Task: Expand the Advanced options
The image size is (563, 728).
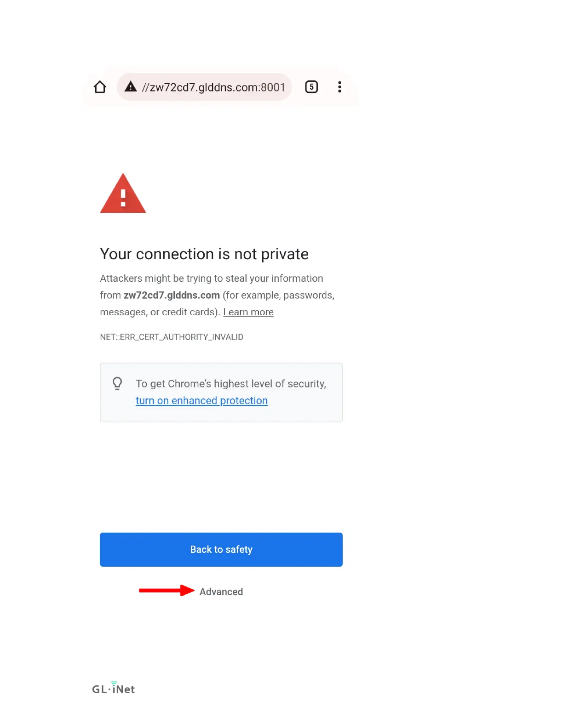Action: tap(221, 592)
